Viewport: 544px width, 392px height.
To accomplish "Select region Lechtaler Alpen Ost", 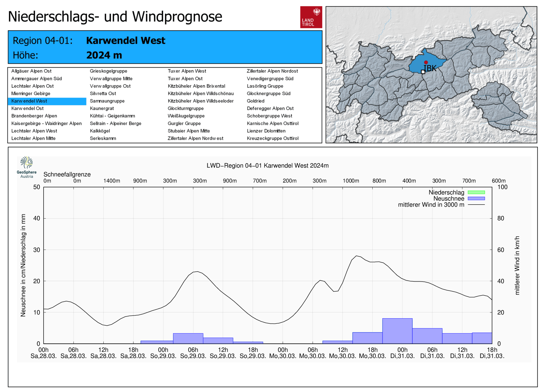I will pos(32,86).
